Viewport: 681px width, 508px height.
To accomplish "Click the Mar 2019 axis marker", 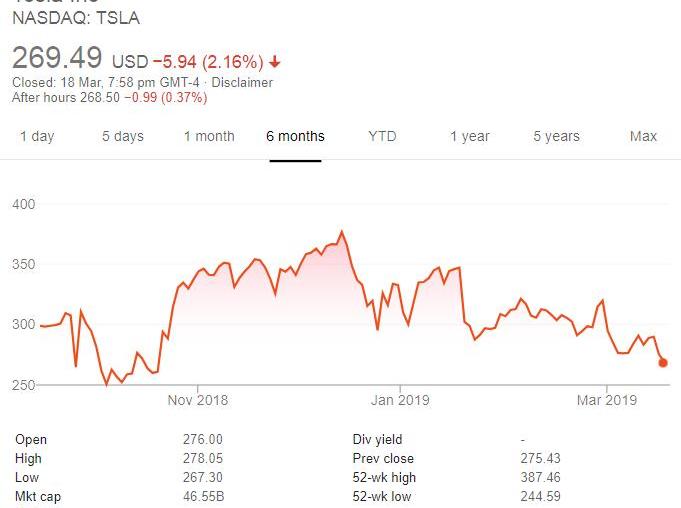I will tap(607, 400).
